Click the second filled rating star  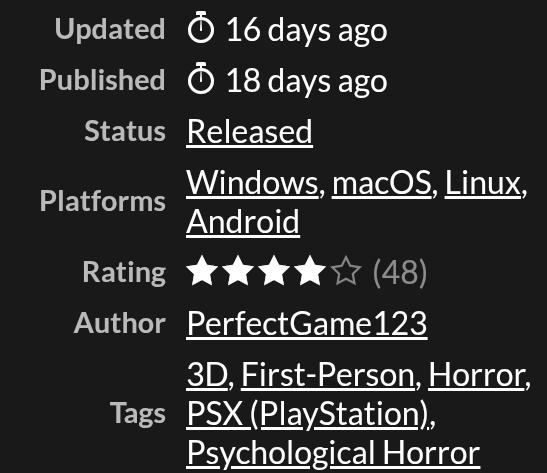(238, 271)
